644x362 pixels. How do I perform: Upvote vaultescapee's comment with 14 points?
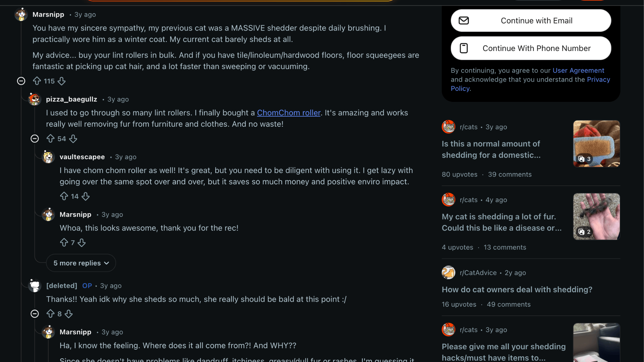pyautogui.click(x=64, y=196)
